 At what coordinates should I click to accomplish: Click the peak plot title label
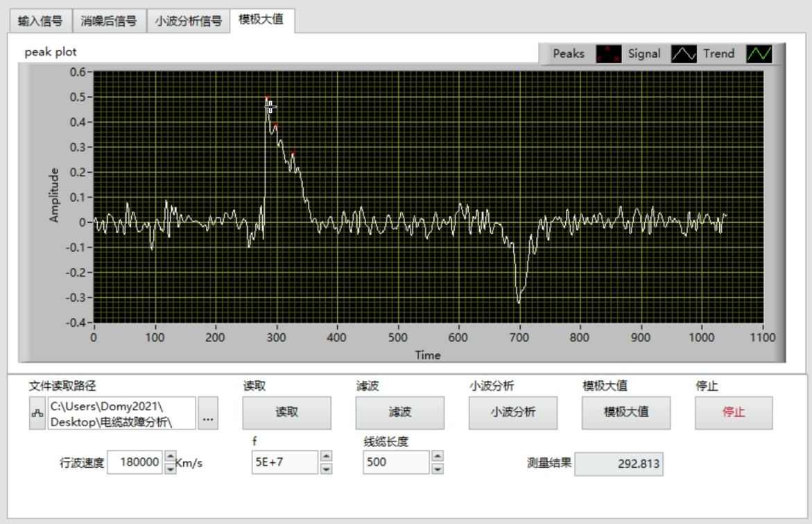tap(50, 52)
